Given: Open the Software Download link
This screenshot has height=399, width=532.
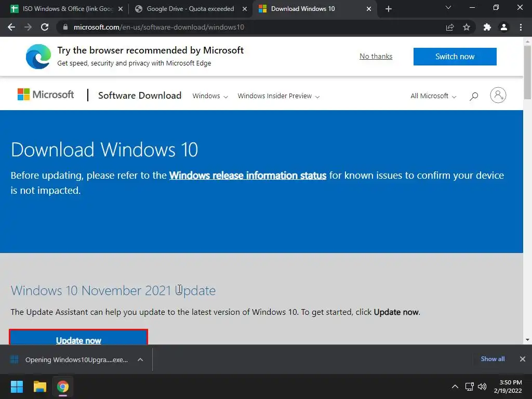Looking at the screenshot, I should (140, 96).
